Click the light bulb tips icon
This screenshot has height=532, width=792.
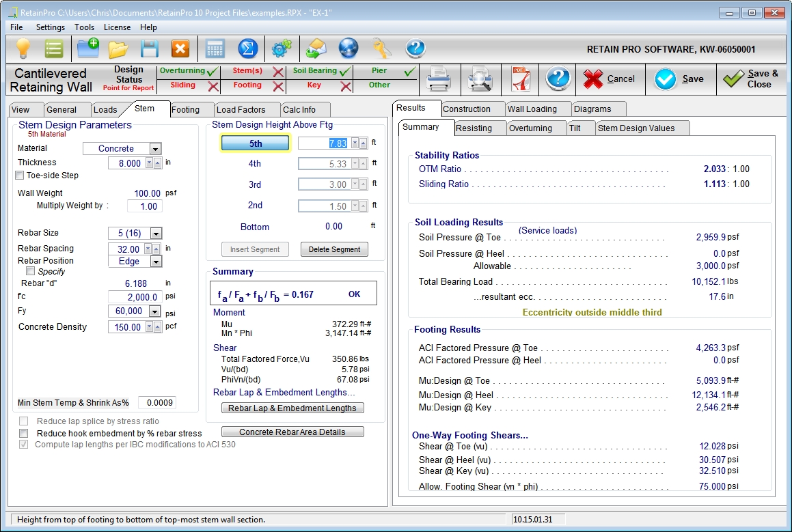coord(23,49)
